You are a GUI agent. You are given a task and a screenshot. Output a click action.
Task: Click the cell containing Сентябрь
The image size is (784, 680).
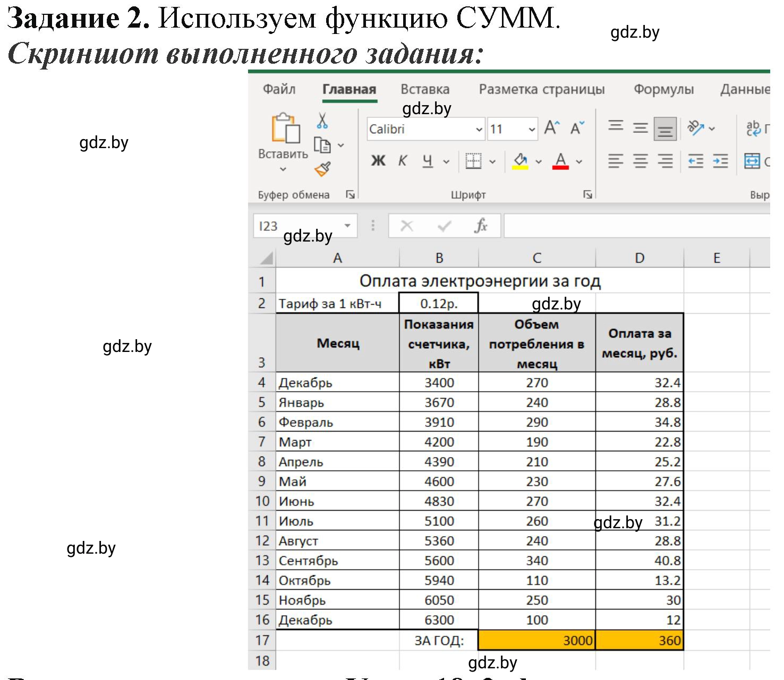point(337,561)
